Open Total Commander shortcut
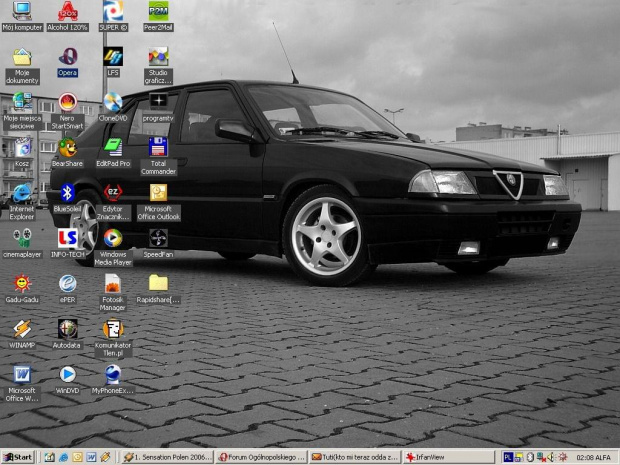Screen dimensions: 620x465 tap(158, 148)
